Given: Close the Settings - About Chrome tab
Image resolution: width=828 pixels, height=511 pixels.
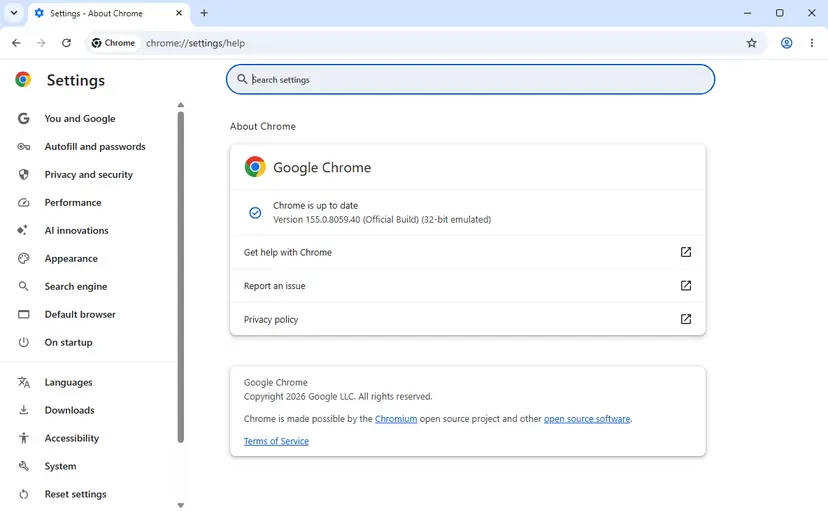Looking at the screenshot, I should [179, 13].
